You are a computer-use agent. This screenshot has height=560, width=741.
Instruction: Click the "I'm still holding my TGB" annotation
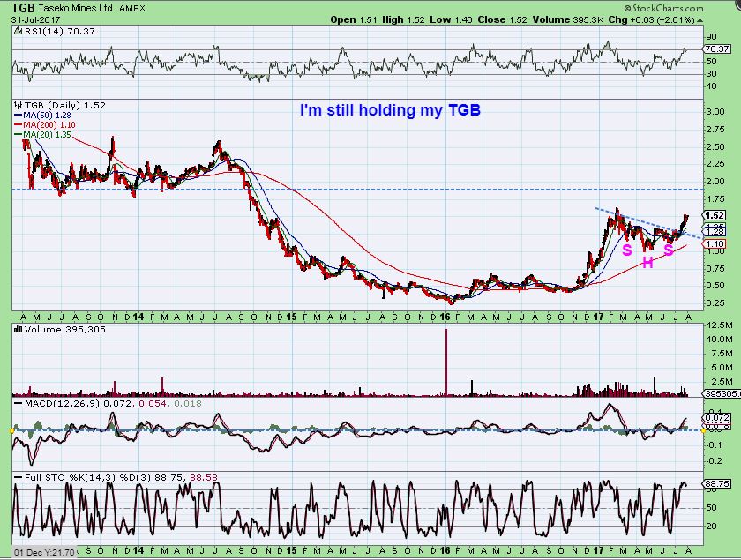[x=390, y=110]
